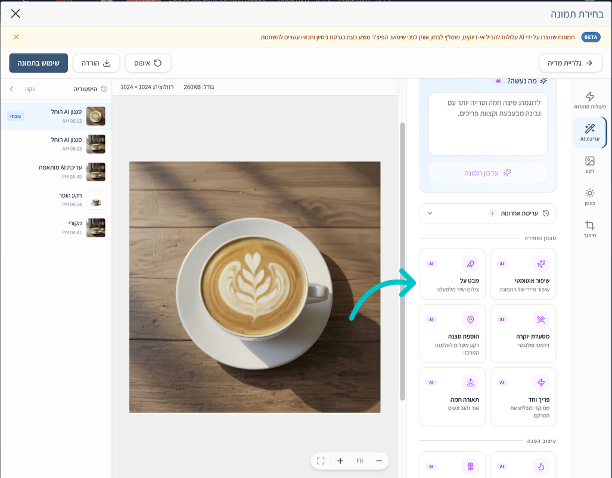Click the latte art coffee image preview

(x=254, y=287)
